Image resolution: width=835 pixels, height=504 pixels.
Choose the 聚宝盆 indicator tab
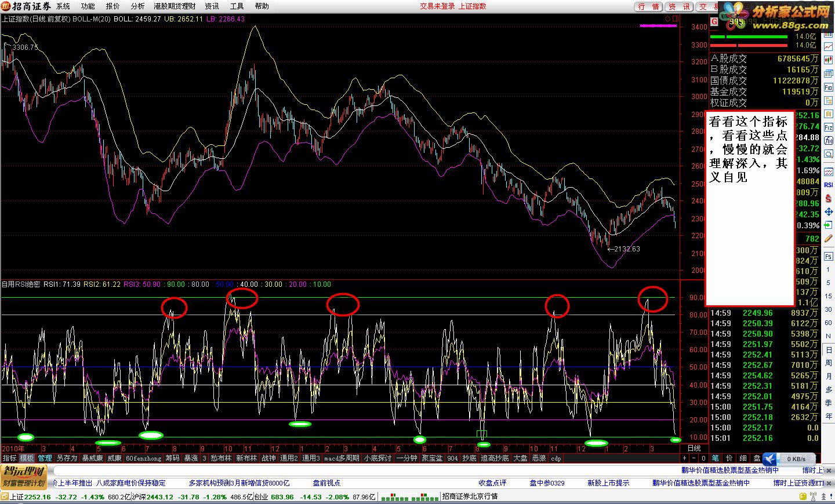click(433, 458)
